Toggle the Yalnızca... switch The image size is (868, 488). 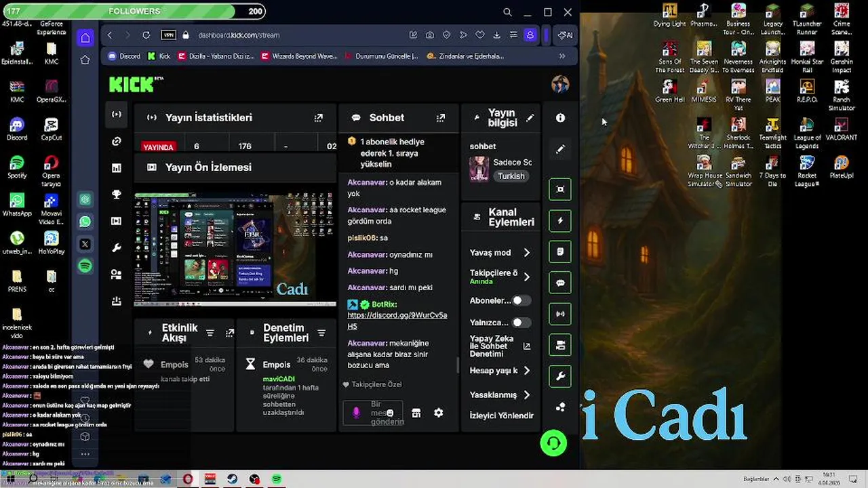pos(521,323)
